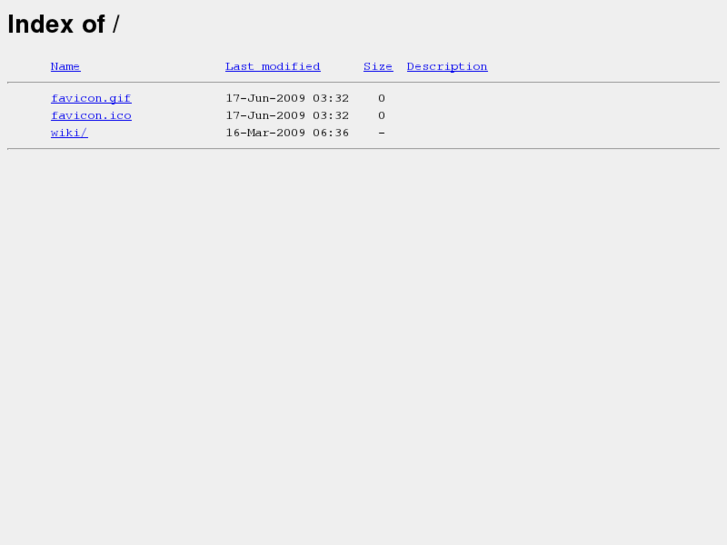Click the 16-Mar-2009 date in wiki row

(x=265, y=133)
